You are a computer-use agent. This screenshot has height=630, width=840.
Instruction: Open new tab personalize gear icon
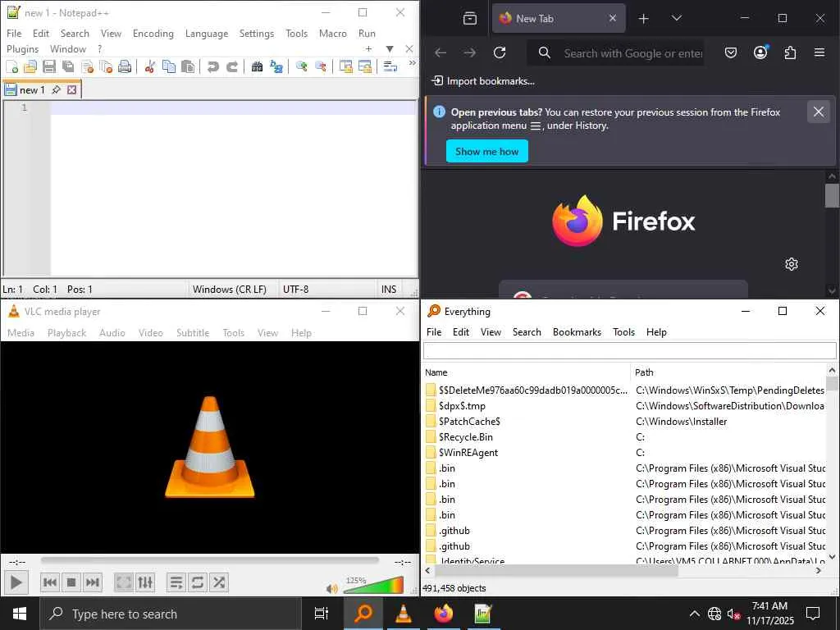792,264
